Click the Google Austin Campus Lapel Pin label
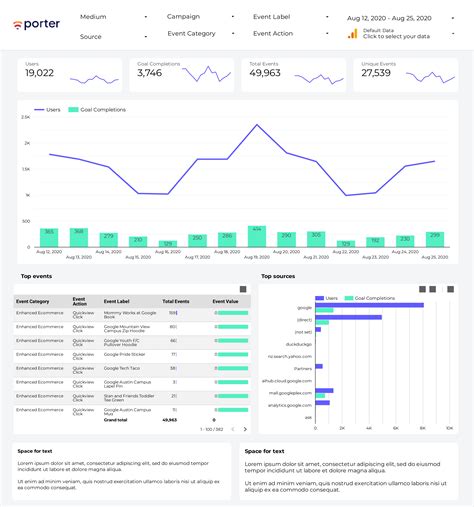The image size is (474, 507). (x=127, y=384)
